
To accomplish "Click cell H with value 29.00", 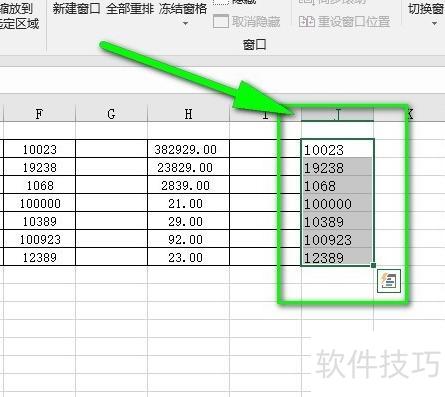I will coord(188,221).
